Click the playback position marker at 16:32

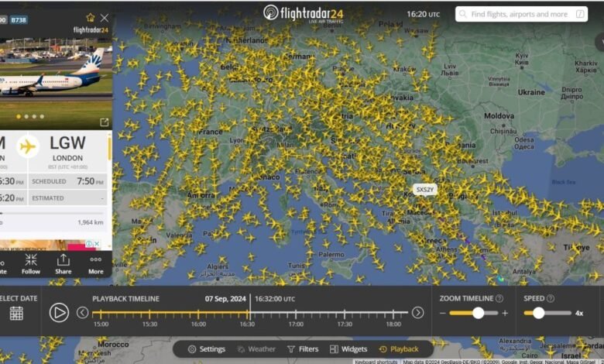point(250,308)
